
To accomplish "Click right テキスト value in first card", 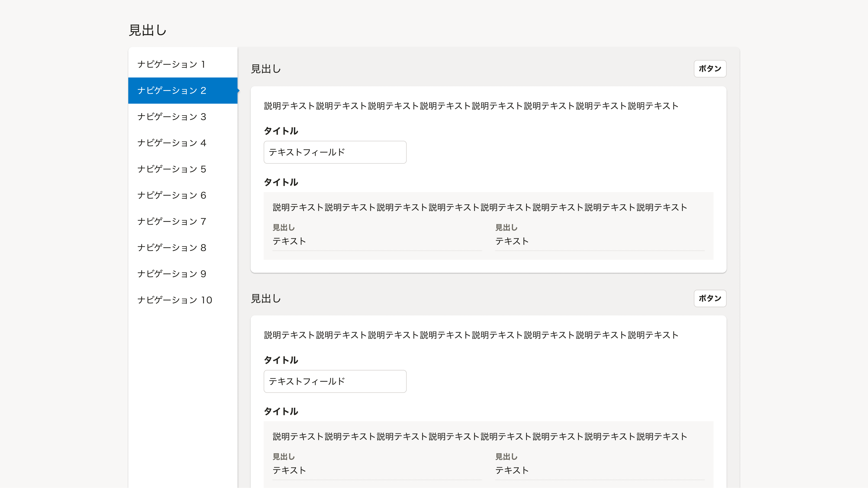I will pyautogui.click(x=512, y=241).
